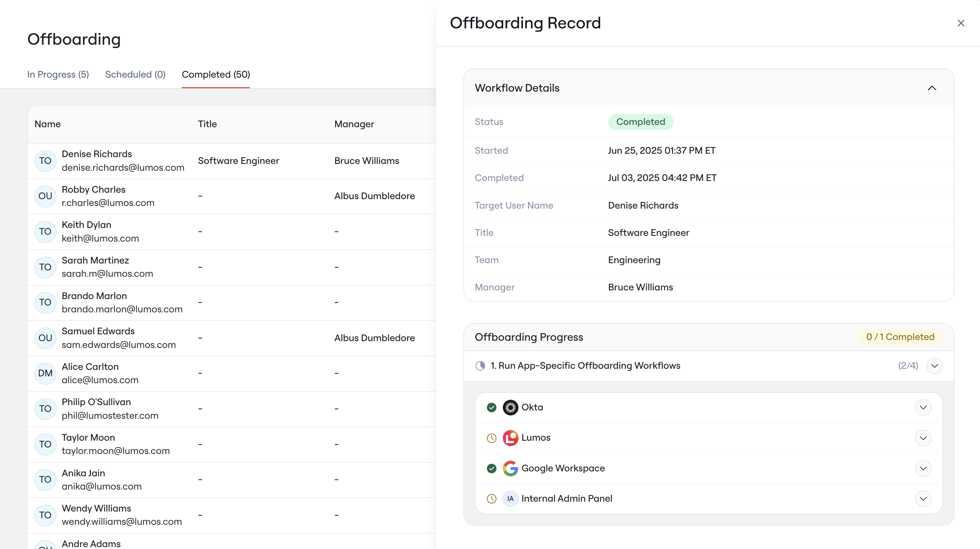Click the Title column header

[208, 124]
